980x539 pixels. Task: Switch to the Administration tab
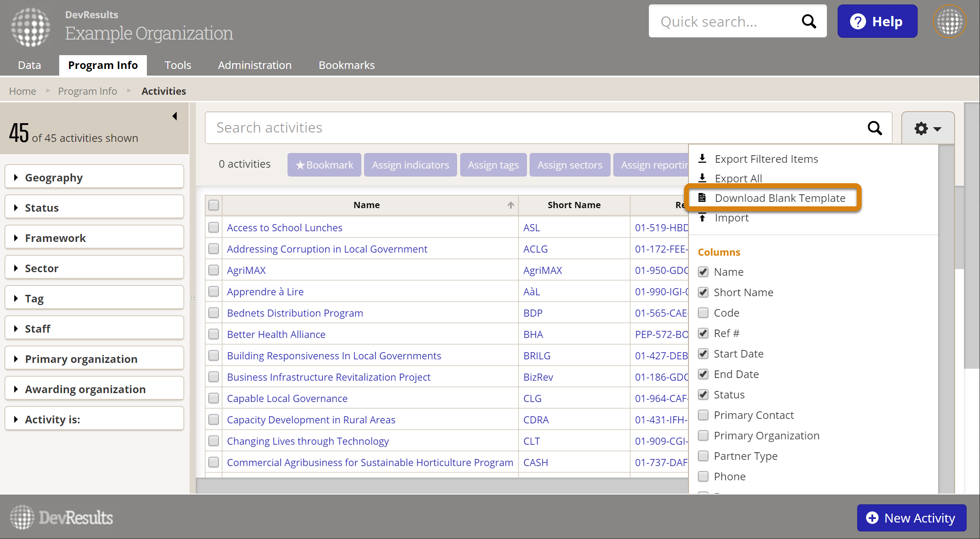(255, 65)
